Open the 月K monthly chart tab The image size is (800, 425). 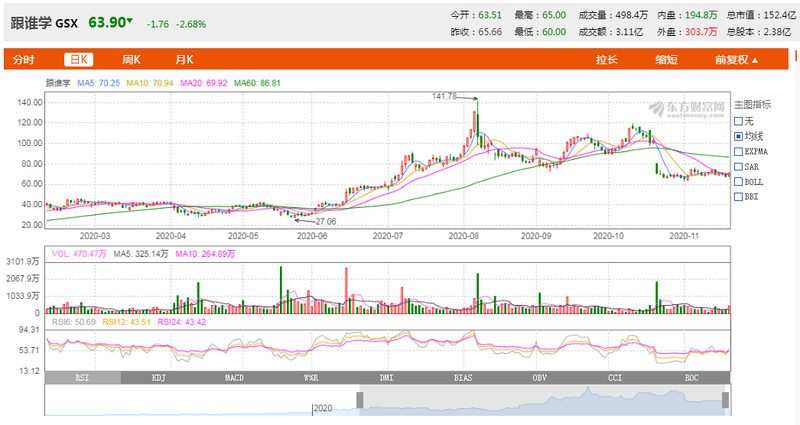tap(184, 60)
